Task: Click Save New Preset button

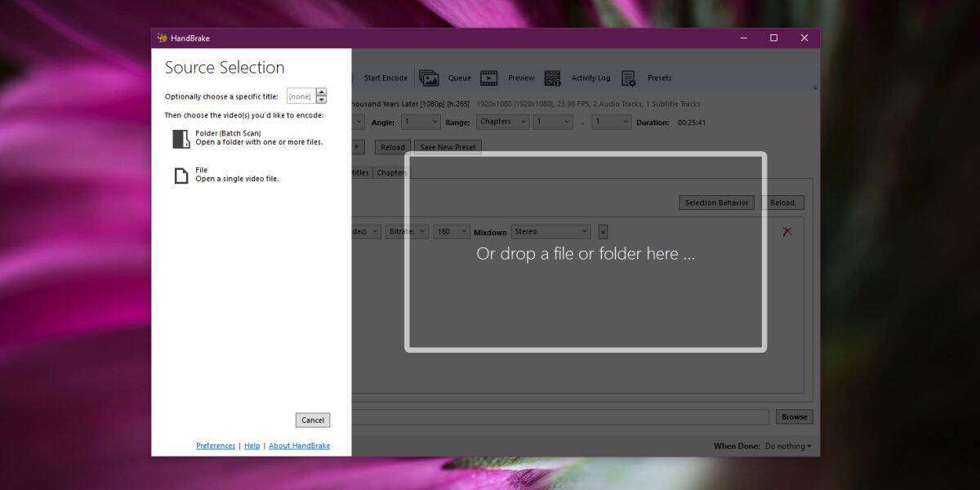Action: pyautogui.click(x=448, y=147)
